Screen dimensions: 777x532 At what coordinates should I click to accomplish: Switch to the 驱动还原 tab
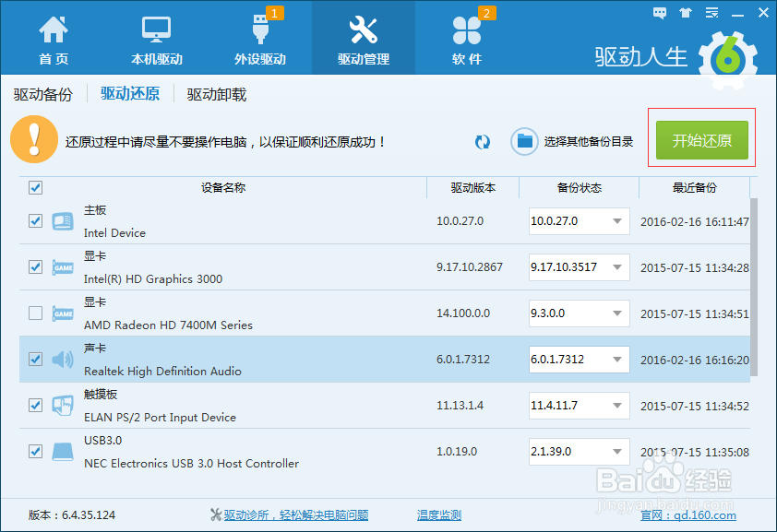coord(130,93)
